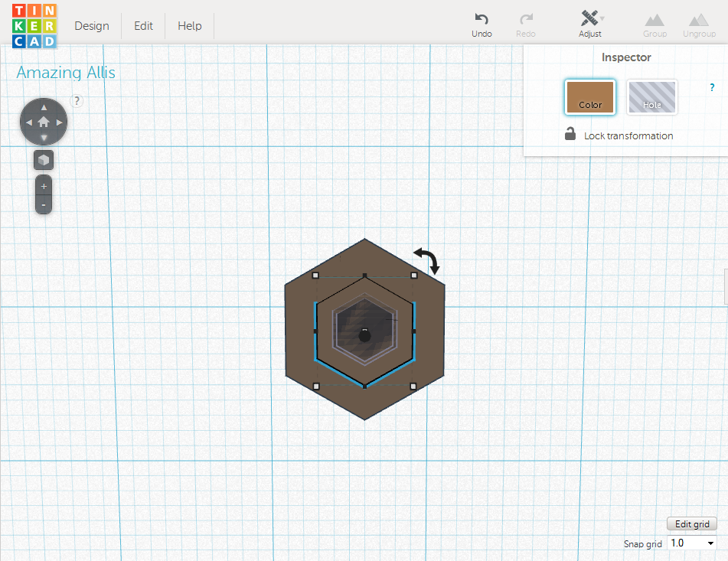Toggle Lock transformation padlock
This screenshot has height=561, width=728.
[570, 134]
